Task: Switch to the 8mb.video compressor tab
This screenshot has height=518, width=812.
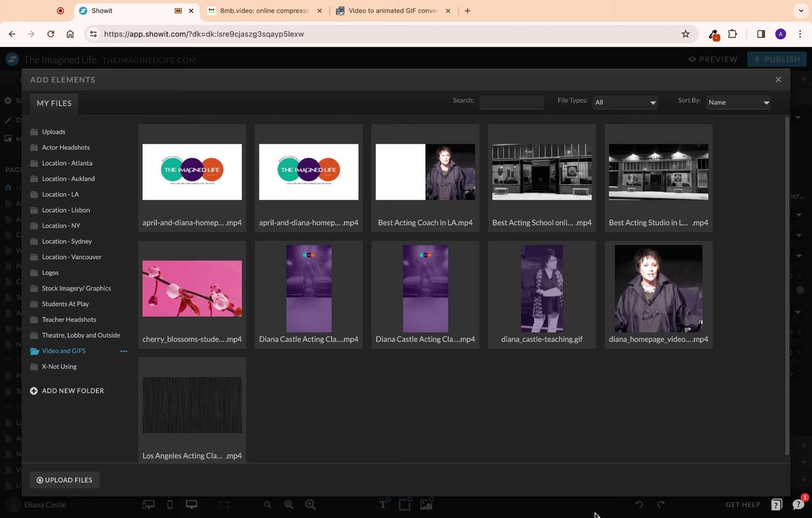Action: click(x=263, y=11)
